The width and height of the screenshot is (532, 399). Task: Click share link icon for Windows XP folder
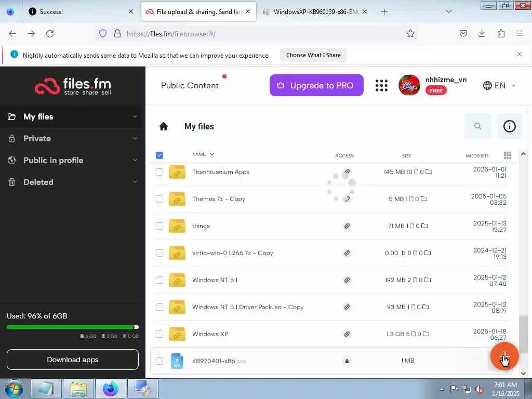click(x=347, y=334)
